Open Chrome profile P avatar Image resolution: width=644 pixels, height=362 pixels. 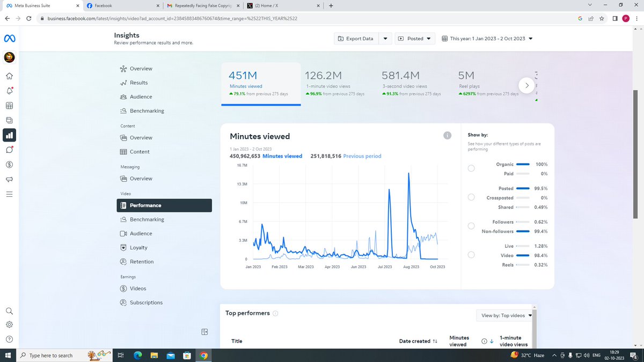[x=626, y=18]
